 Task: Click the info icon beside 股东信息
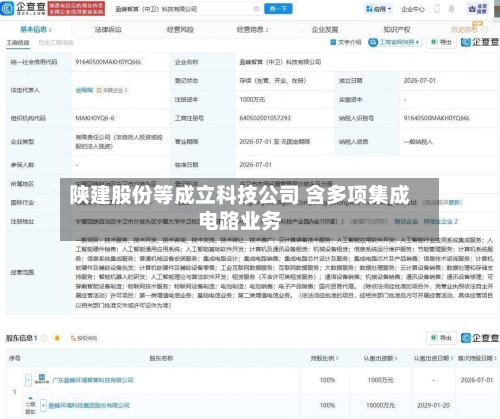[x=44, y=338]
